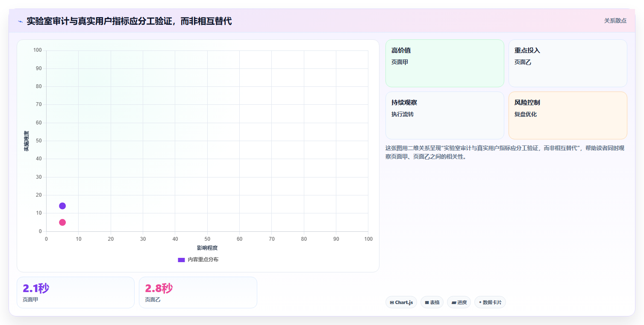
Task: Click 执行流转 in the 持续观察 card
Action: pyautogui.click(x=403, y=114)
